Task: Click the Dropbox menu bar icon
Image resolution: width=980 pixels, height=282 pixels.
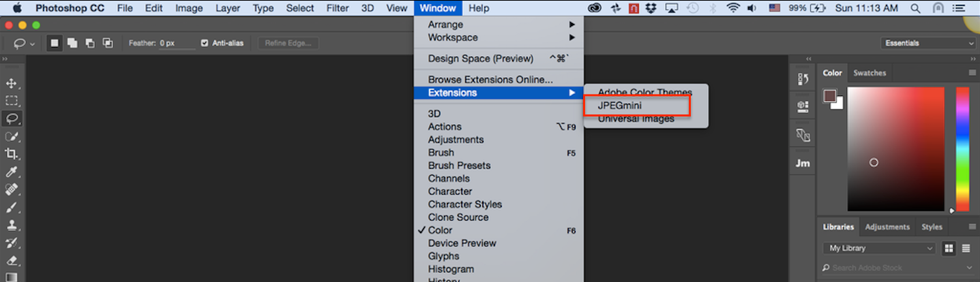Action: coord(650,8)
